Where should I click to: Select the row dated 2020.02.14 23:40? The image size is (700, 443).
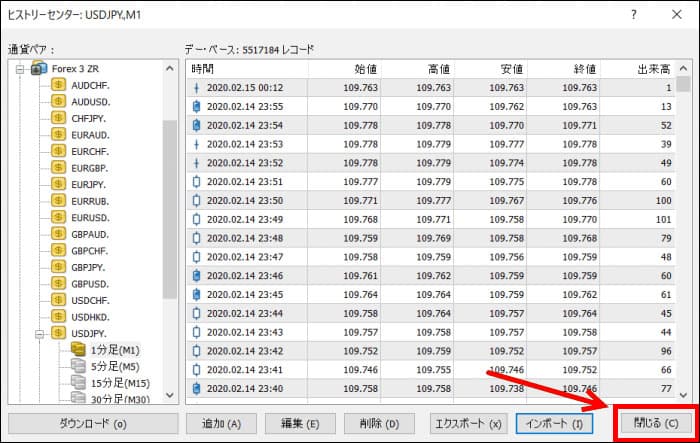click(431, 389)
